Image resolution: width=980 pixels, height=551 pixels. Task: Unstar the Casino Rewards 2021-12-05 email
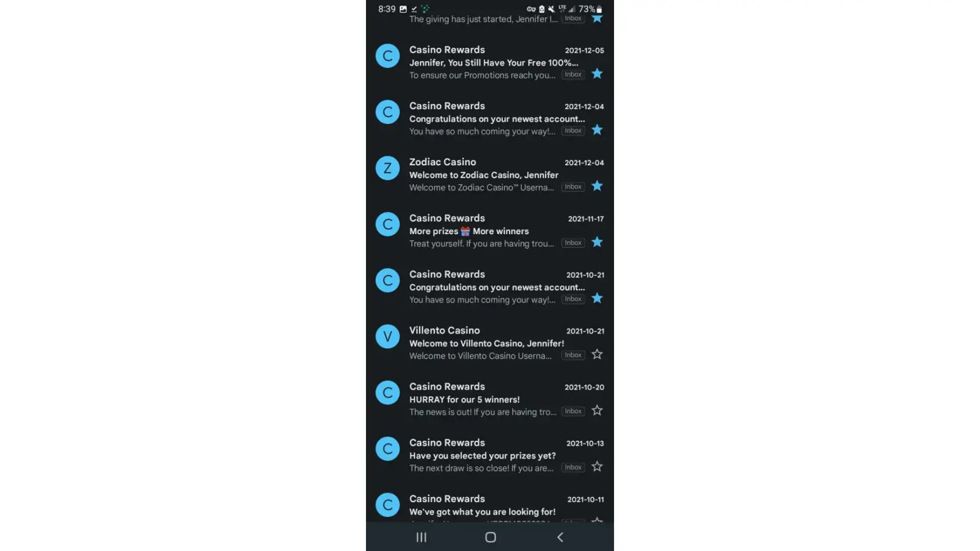[597, 74]
